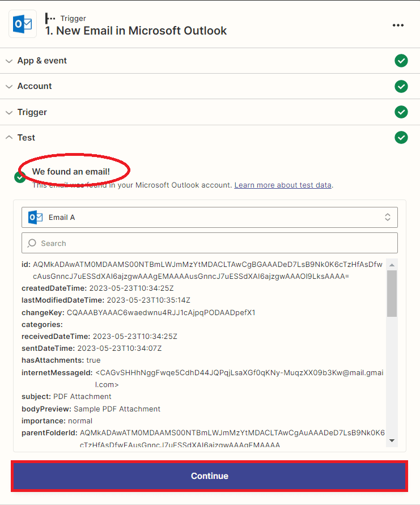Click into the Search field
420x505 pixels.
(x=215, y=243)
